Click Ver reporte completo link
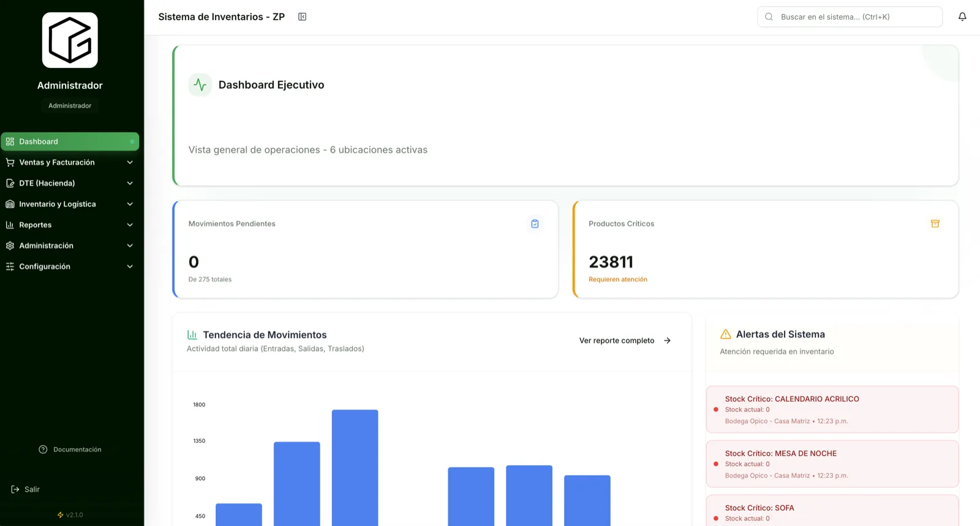This screenshot has height=526, width=980. click(625, 340)
